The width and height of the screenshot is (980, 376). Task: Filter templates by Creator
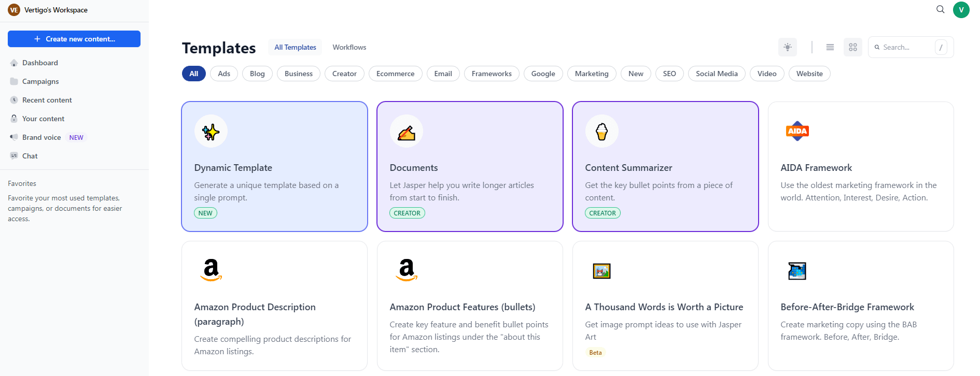click(344, 74)
